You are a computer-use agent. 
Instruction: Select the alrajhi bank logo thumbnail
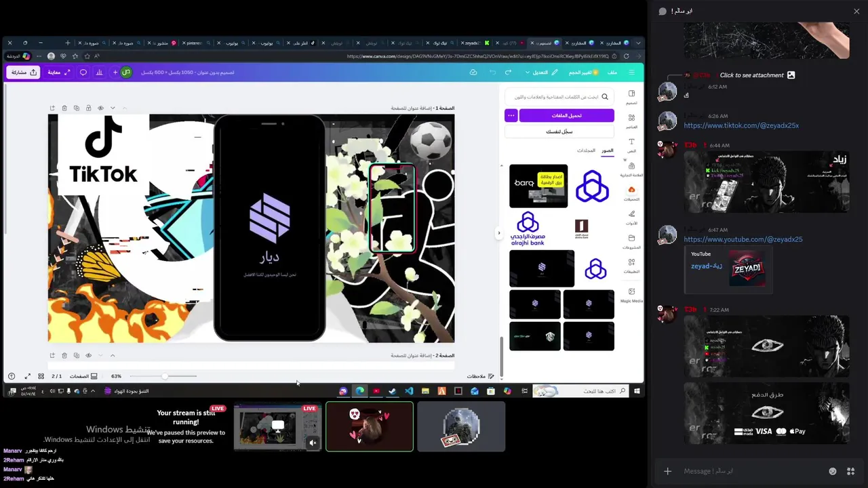pos(528,228)
